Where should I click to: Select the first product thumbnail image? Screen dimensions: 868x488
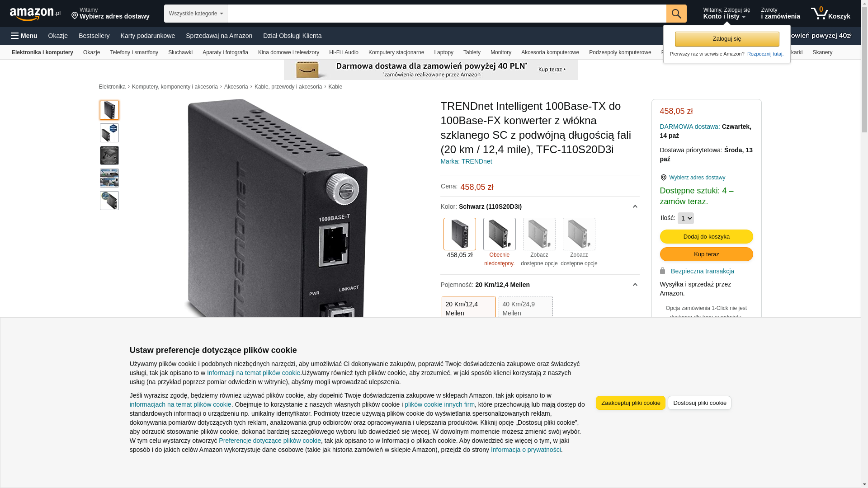coord(109,110)
